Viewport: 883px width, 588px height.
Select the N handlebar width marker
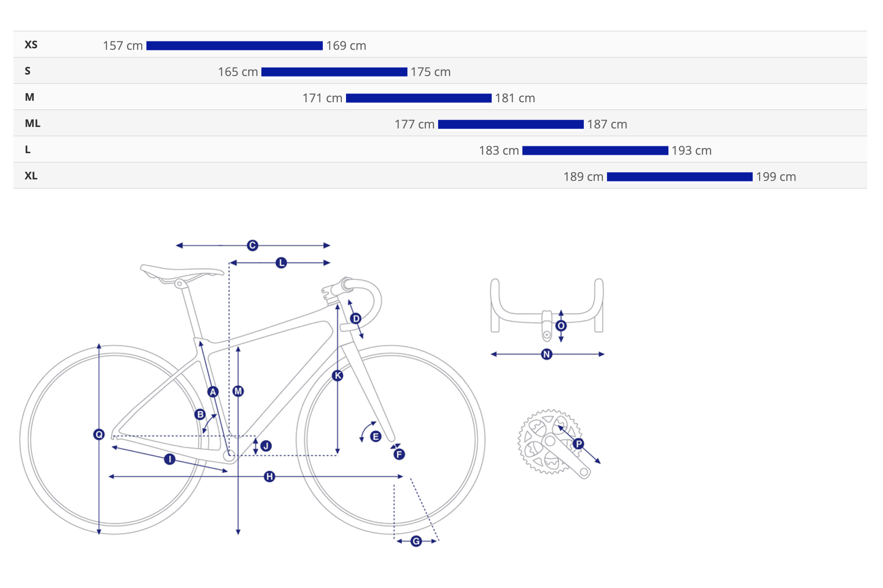point(547,354)
